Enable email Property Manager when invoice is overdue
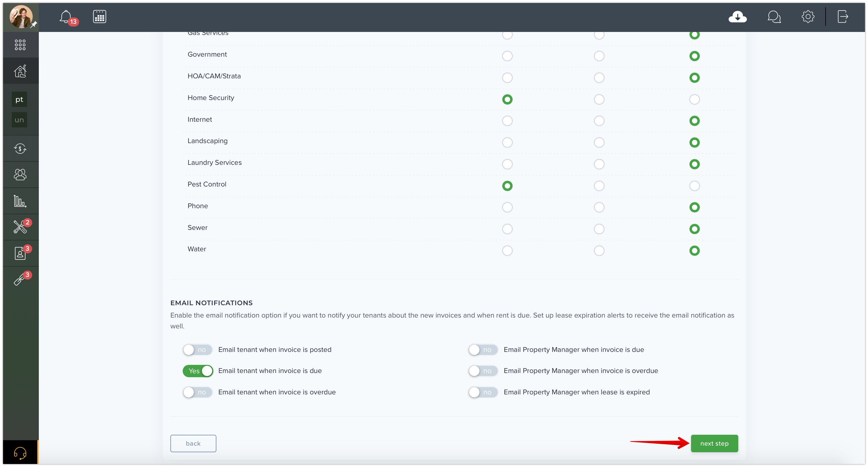The height and width of the screenshot is (467, 868). (483, 371)
